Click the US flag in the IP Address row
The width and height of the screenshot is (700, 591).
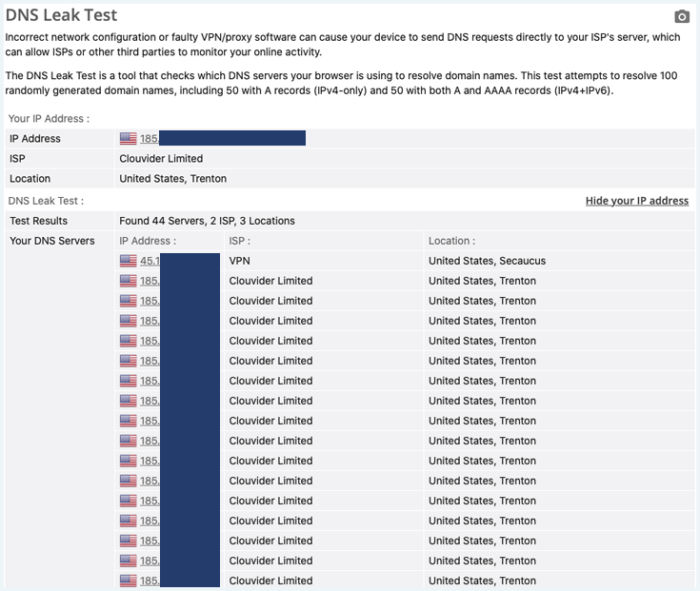[x=129, y=138]
